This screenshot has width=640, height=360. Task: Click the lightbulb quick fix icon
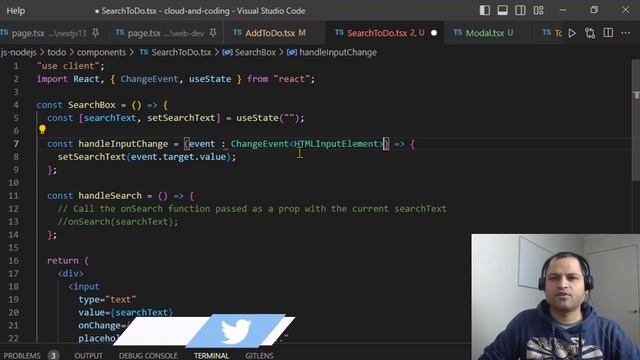[x=42, y=130]
